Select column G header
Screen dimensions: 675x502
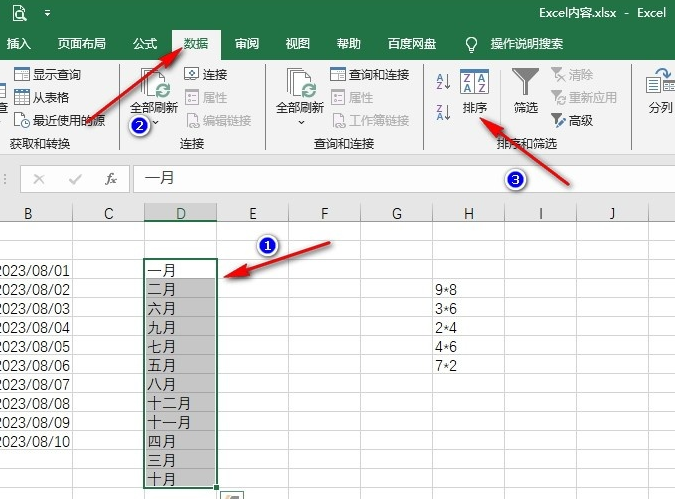point(396,213)
